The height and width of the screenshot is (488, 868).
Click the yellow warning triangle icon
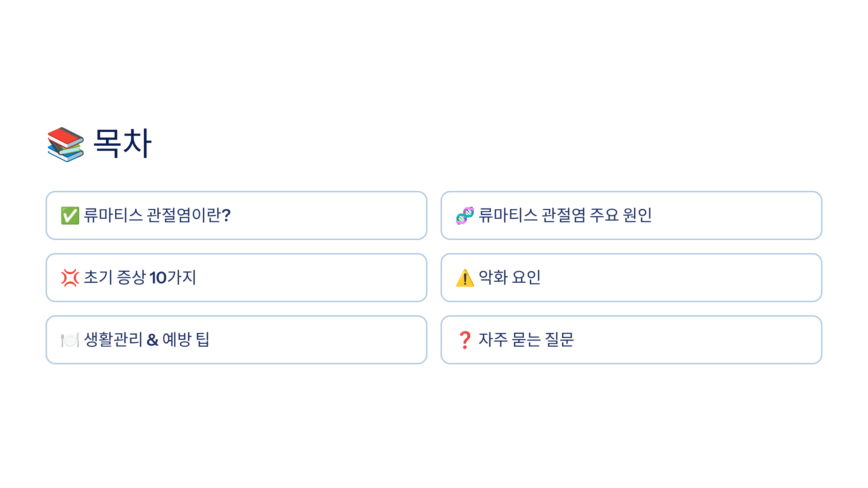(x=465, y=278)
